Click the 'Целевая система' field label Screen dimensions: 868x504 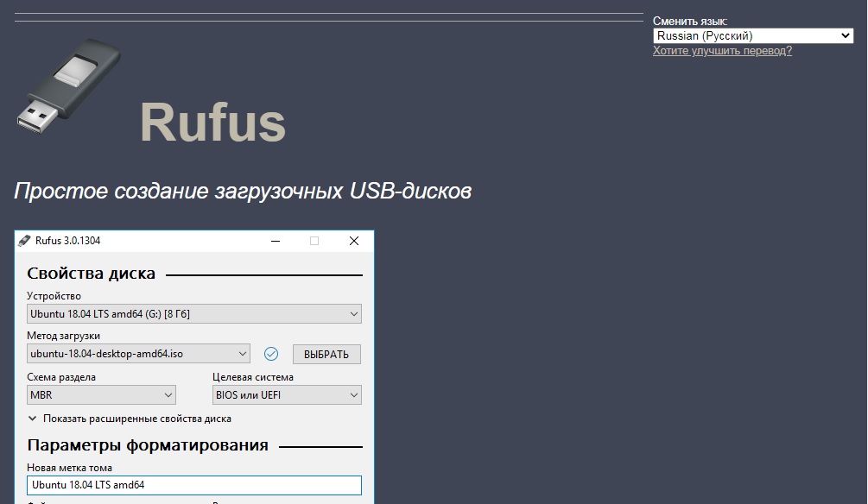[253, 377]
